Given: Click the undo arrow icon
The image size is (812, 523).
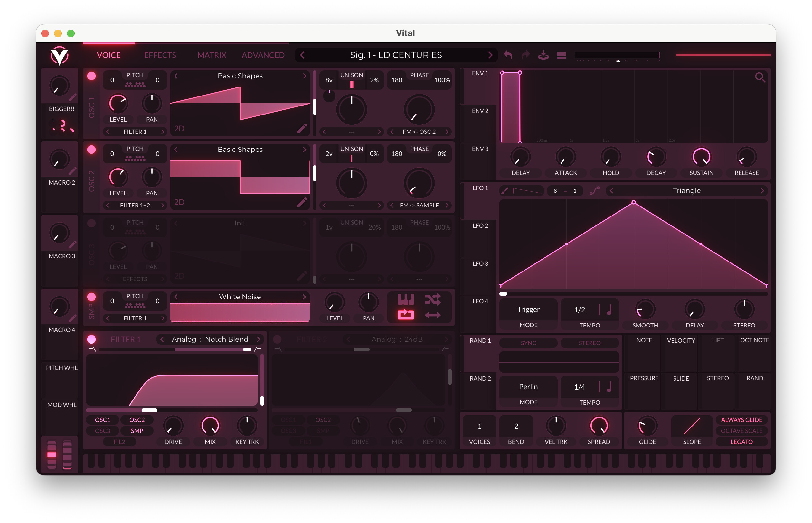Looking at the screenshot, I should [x=508, y=55].
